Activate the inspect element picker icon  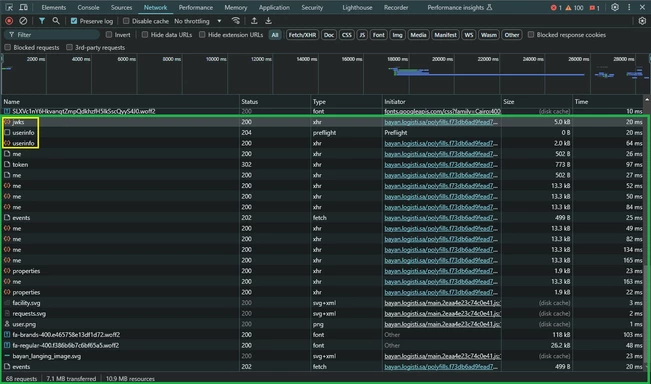(9, 7)
